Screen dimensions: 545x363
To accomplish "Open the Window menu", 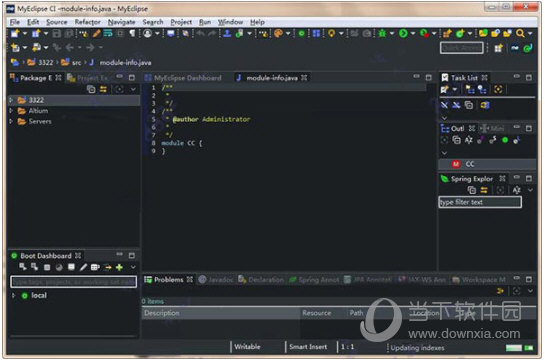I will tap(230, 22).
